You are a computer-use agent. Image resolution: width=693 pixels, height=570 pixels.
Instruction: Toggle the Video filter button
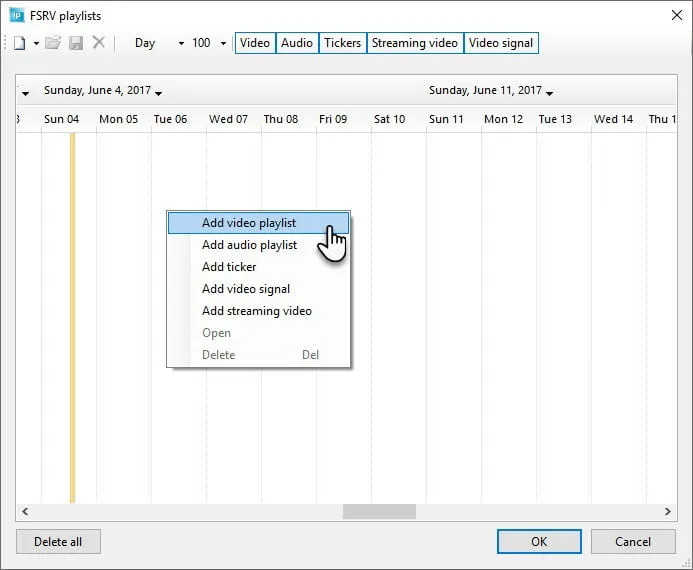tap(255, 43)
